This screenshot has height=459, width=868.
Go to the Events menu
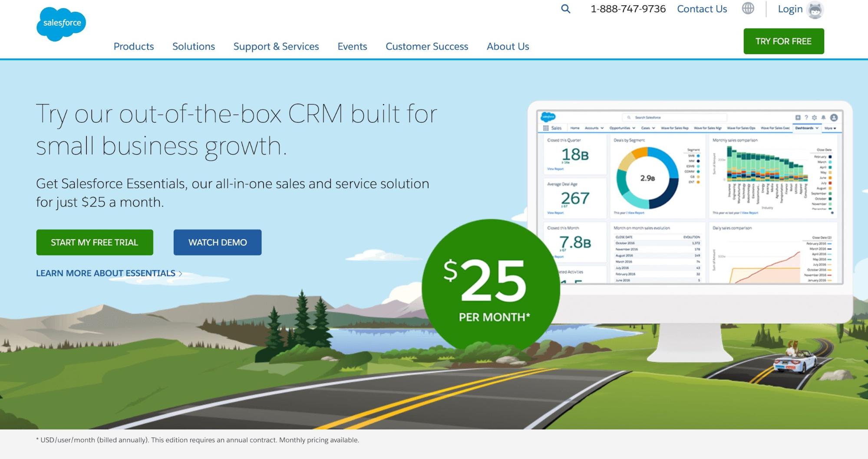click(352, 46)
